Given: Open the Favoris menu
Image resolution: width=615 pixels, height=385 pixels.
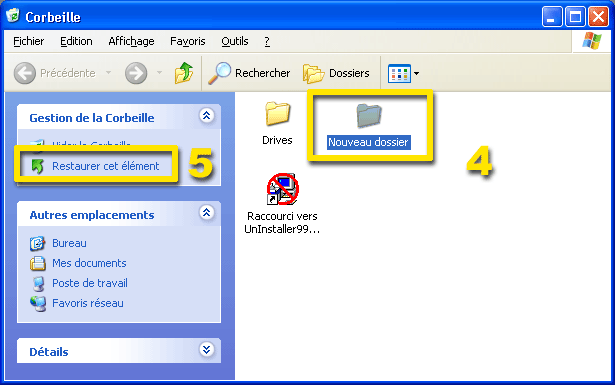Looking at the screenshot, I should pyautogui.click(x=187, y=41).
